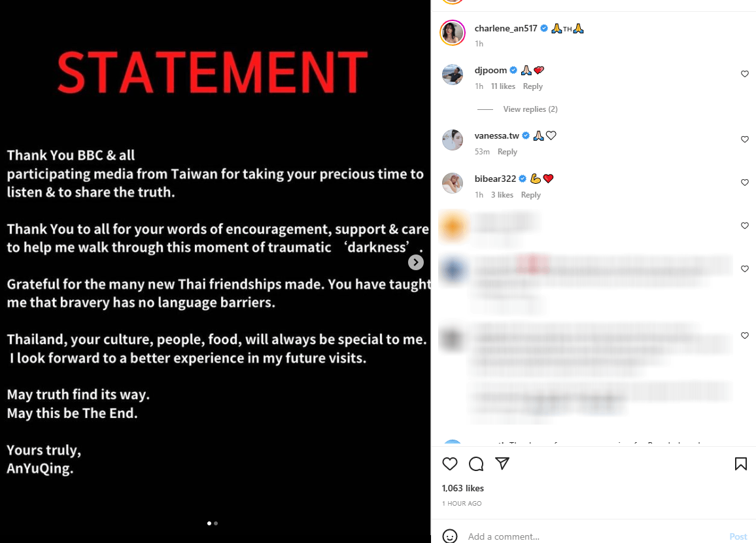Select the second carousel dot indicator
The width and height of the screenshot is (756, 543).
[216, 523]
